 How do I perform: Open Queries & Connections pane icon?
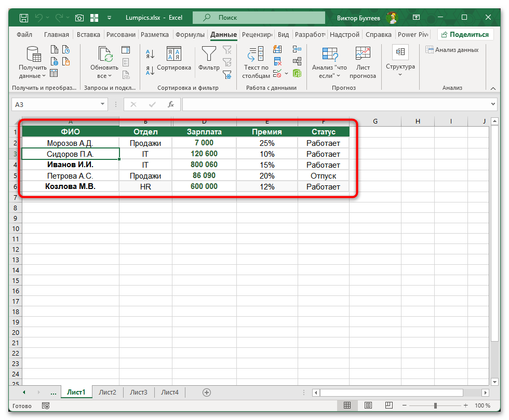[x=126, y=50]
